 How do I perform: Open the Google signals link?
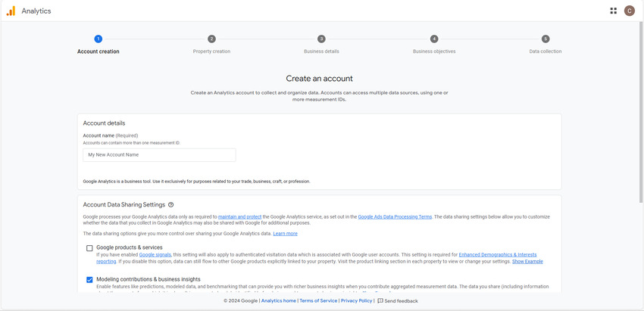click(x=155, y=255)
